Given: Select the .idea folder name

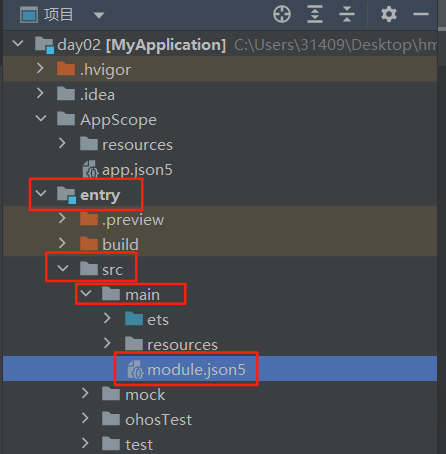Looking at the screenshot, I should click(97, 95).
